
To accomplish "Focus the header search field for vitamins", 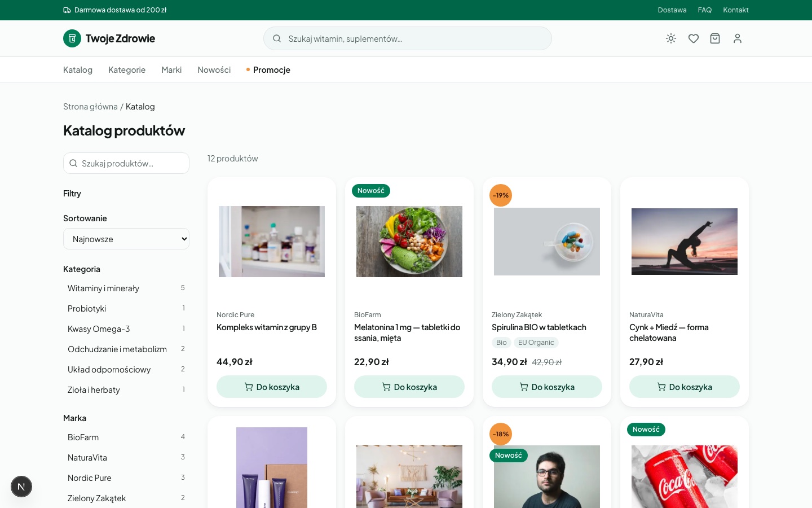I will click(408, 38).
